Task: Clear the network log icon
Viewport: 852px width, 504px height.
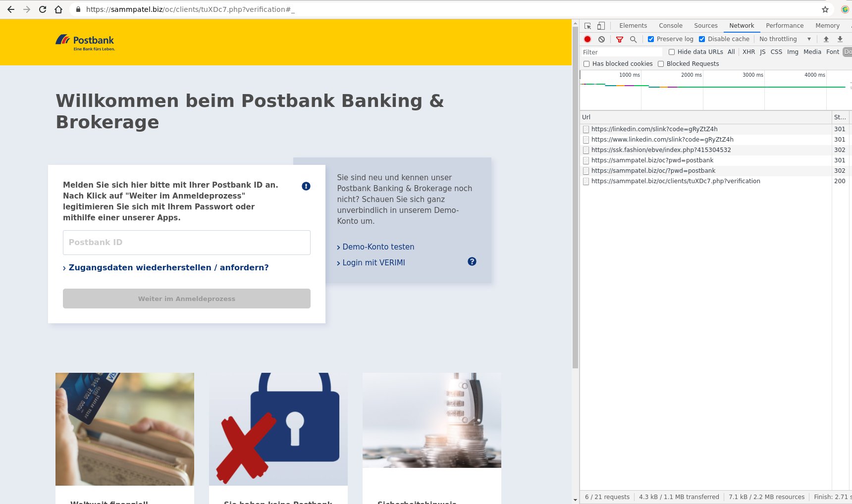Action: click(x=601, y=39)
